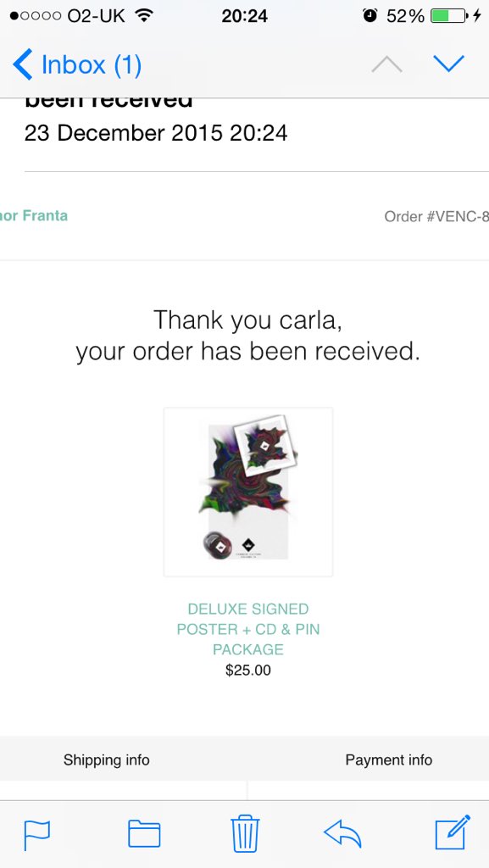Open the Franta store header link
489x868 pixels.
coord(34,215)
